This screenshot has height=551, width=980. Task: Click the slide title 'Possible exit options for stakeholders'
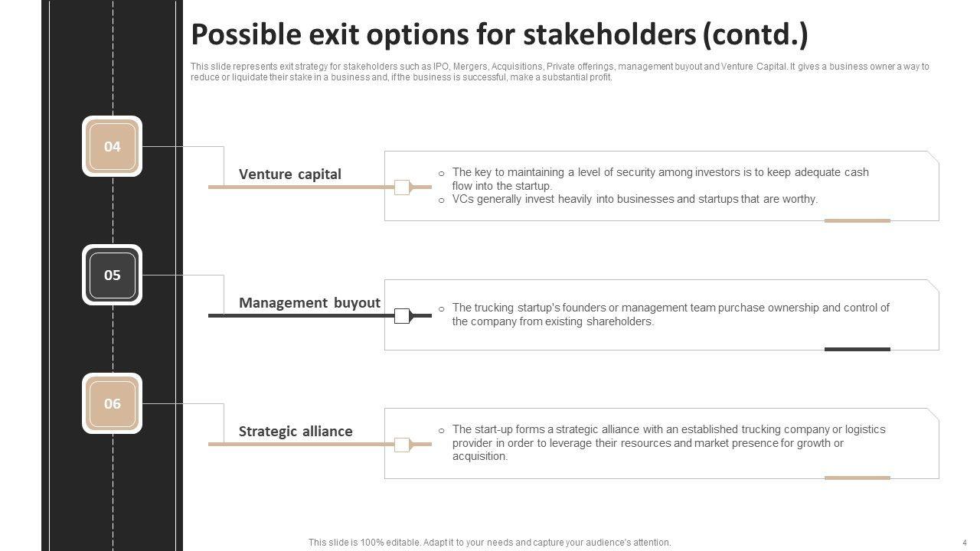pyautogui.click(x=499, y=34)
